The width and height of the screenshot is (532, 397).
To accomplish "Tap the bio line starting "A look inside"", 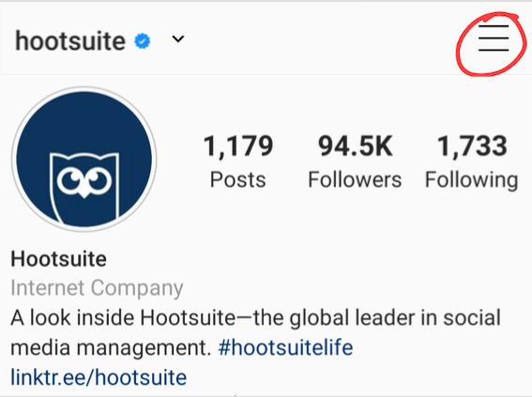I will pos(255,318).
